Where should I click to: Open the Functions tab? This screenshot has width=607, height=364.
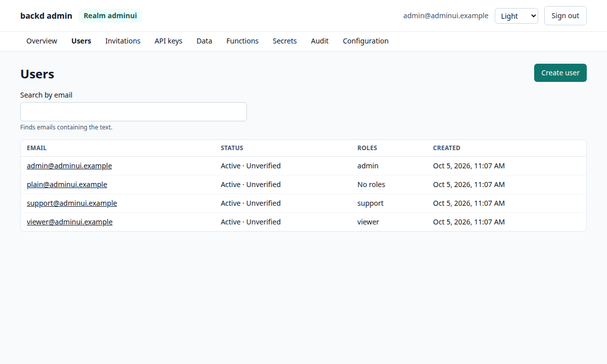click(242, 41)
